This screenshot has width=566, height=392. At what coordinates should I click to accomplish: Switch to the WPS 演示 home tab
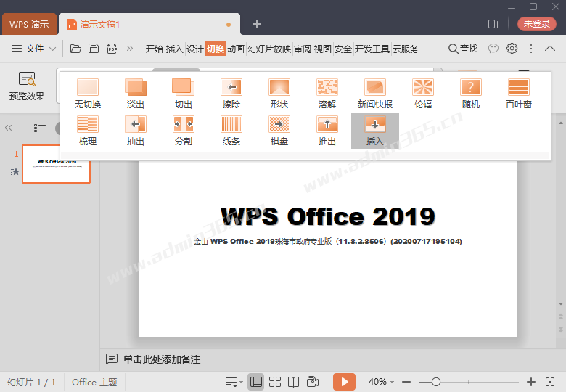pos(29,24)
